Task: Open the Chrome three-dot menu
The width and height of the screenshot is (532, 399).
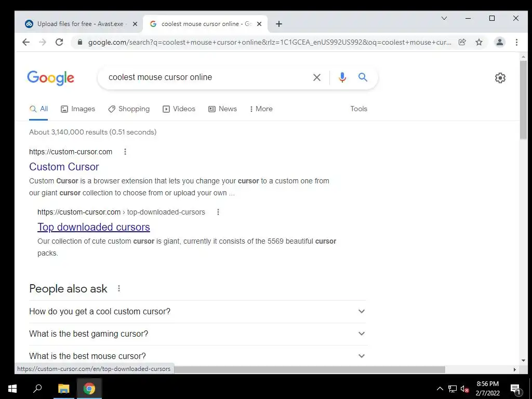Action: click(516, 42)
